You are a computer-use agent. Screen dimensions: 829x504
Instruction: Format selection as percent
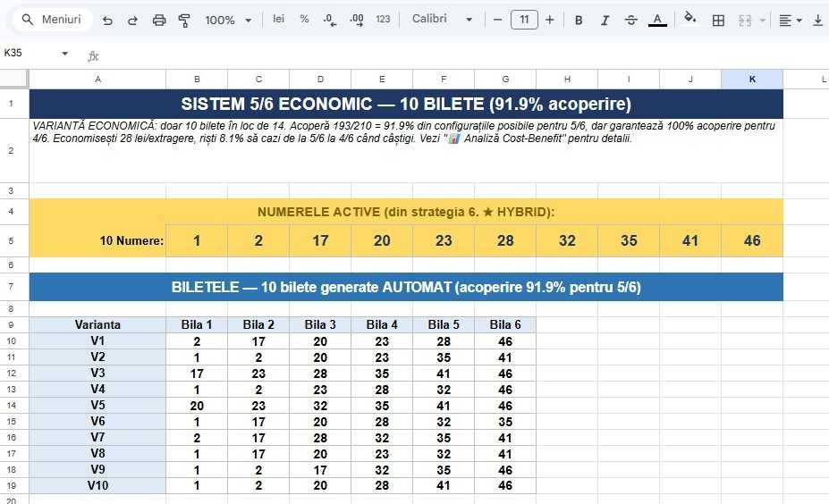(304, 19)
